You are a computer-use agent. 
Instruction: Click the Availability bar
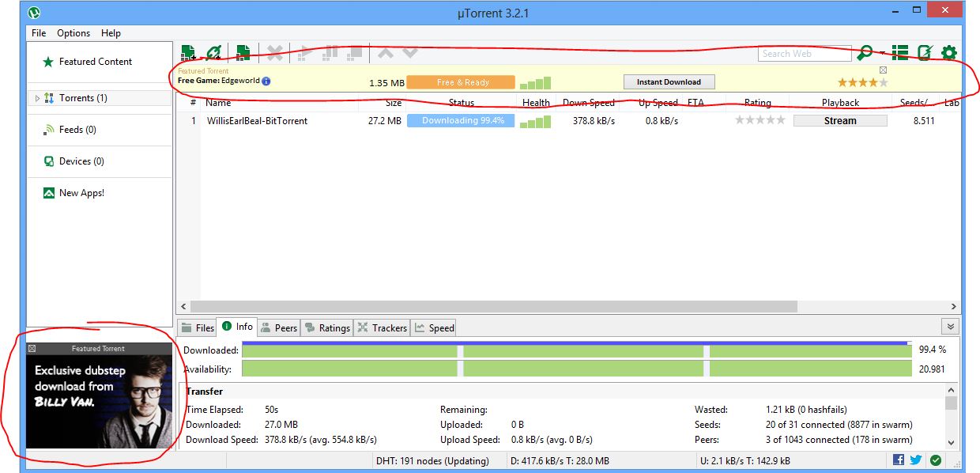pyautogui.click(x=577, y=369)
